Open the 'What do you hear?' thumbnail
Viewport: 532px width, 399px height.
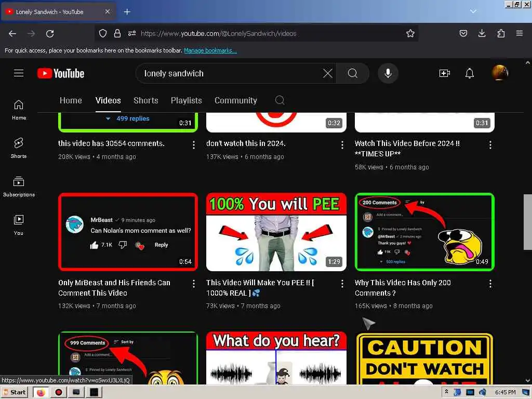click(276, 358)
